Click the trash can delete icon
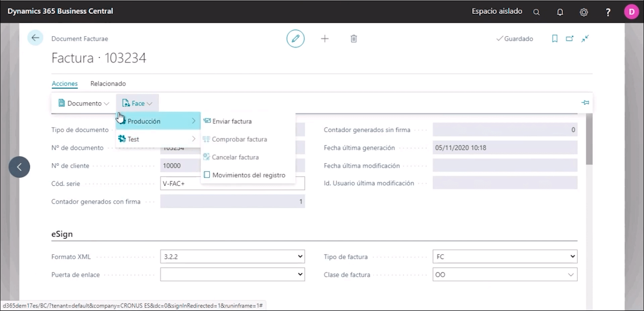 [x=354, y=39]
